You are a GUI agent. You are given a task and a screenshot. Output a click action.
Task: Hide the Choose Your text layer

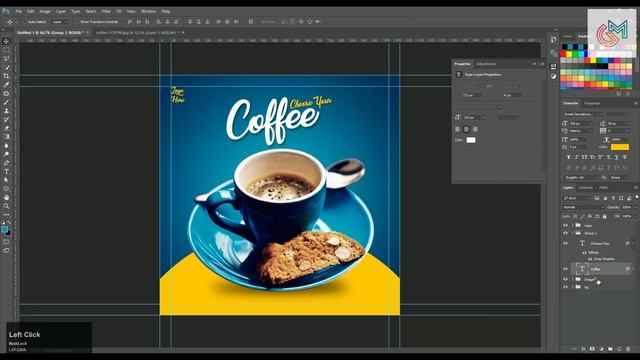(566, 243)
